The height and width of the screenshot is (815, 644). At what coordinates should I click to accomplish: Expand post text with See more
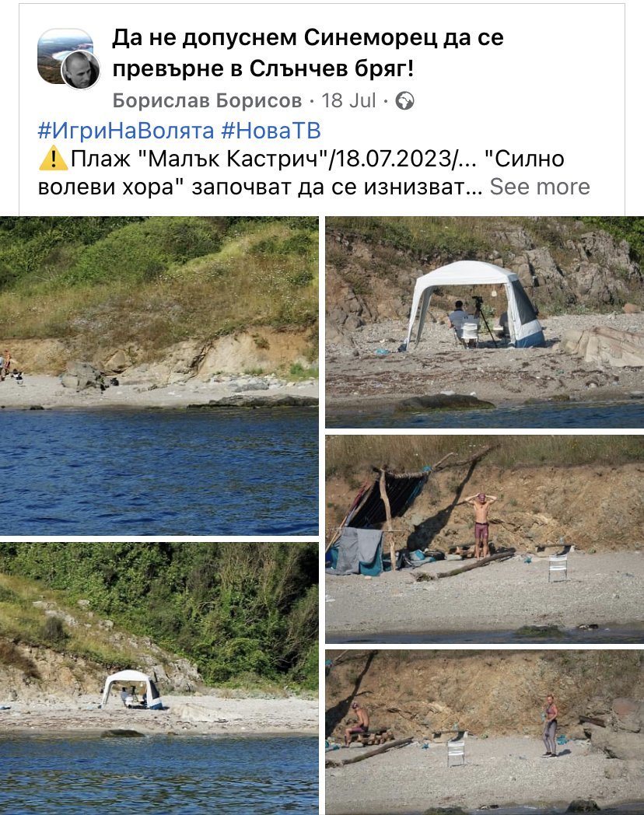(540, 186)
